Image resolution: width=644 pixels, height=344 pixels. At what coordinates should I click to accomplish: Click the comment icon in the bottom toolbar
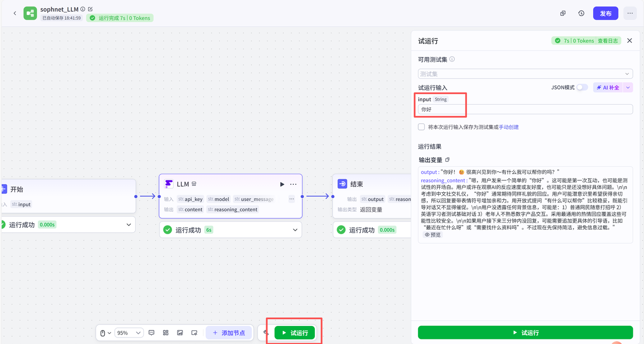pyautogui.click(x=151, y=333)
